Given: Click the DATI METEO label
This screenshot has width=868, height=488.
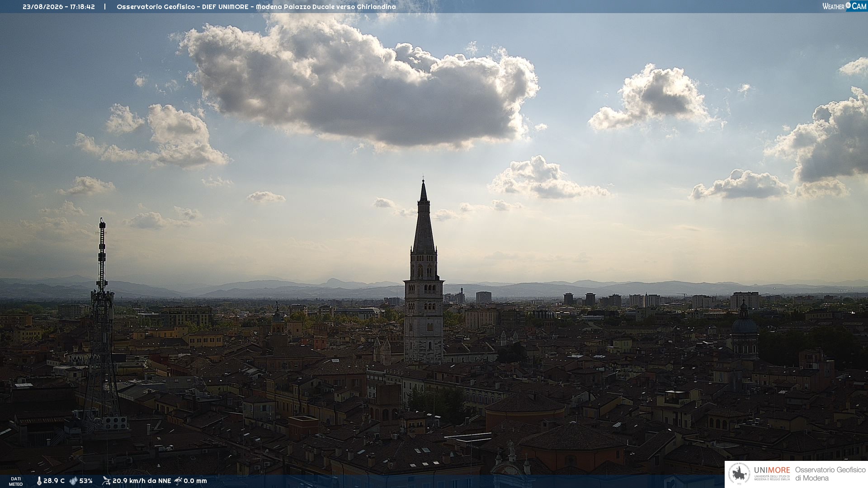Looking at the screenshot, I should (16, 481).
